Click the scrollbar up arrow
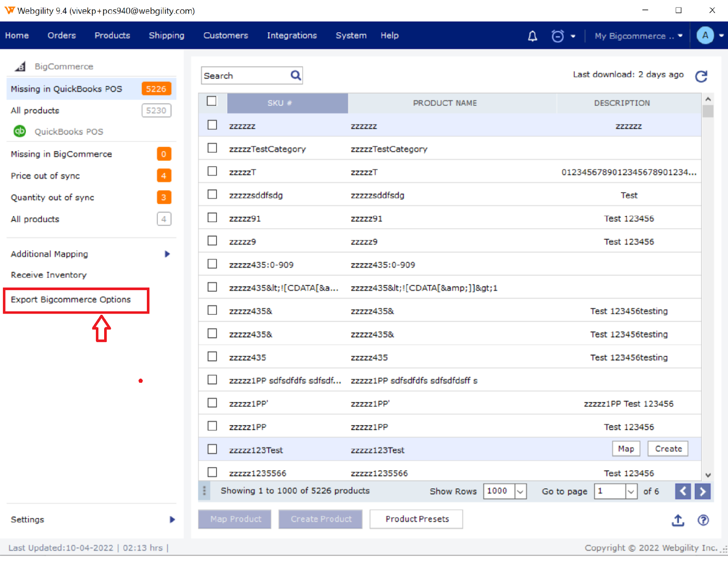 [708, 99]
